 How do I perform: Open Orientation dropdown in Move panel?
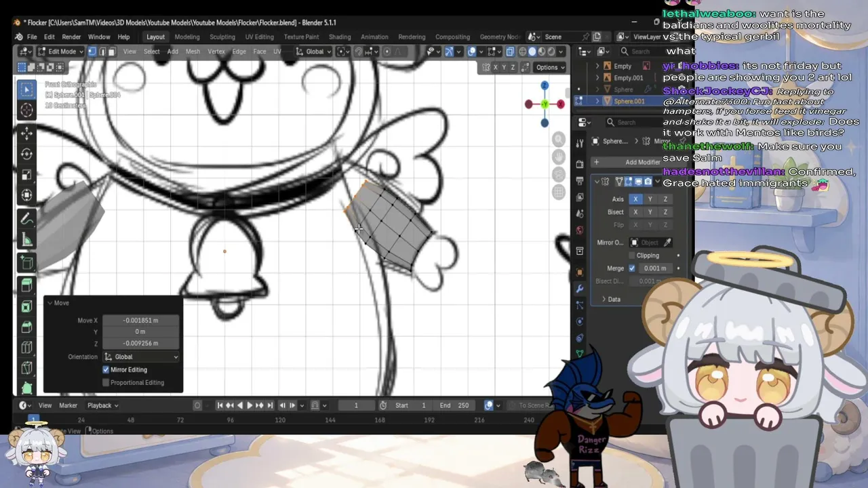(141, 357)
